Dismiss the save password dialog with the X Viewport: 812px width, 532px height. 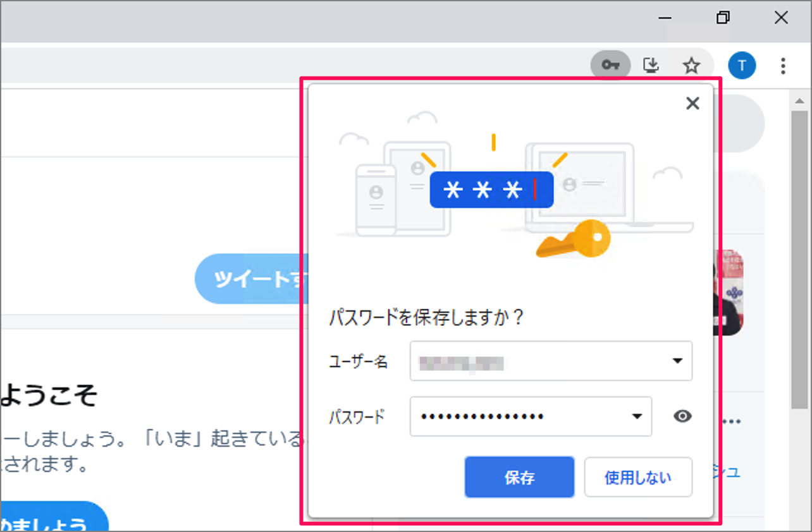point(692,103)
